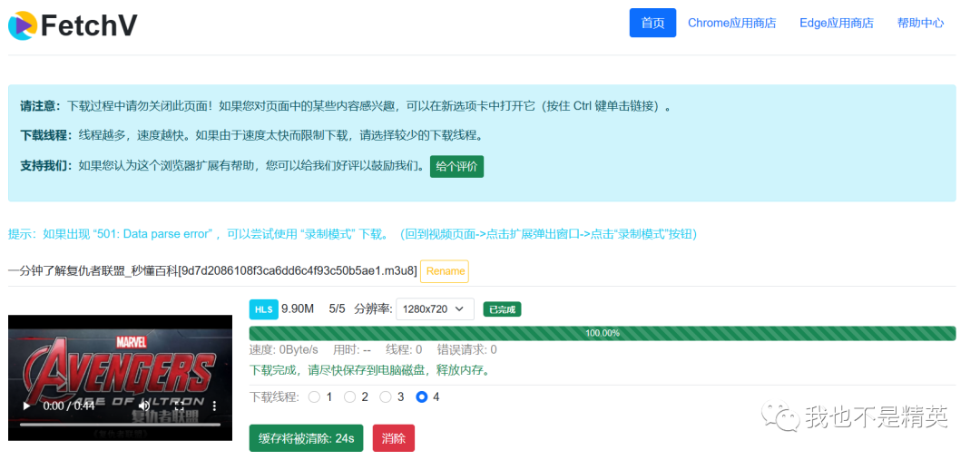The height and width of the screenshot is (460, 980).
Task: Enter fullscreen on the video player
Action: [180, 406]
